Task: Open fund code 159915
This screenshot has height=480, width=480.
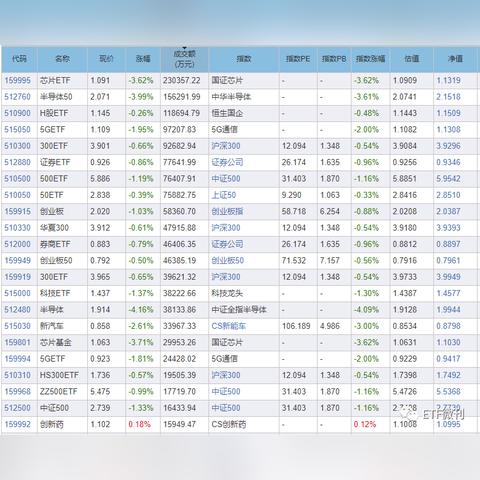Action: pos(17,211)
